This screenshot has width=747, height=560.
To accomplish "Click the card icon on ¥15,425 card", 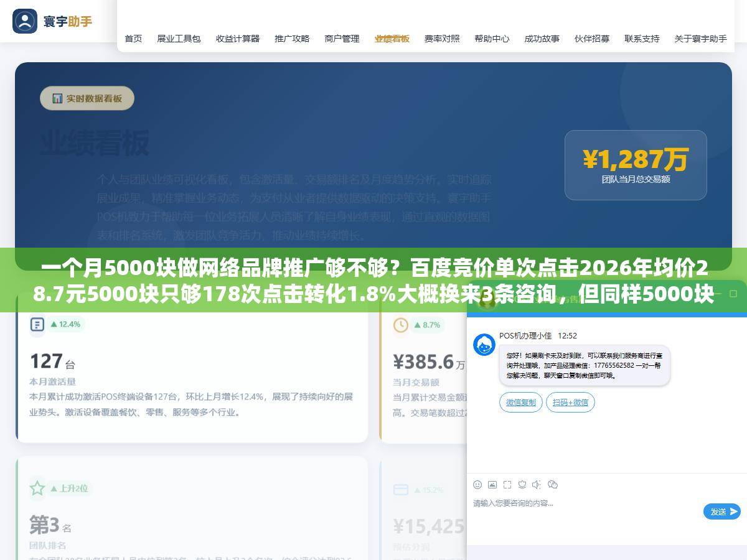I will [x=401, y=490].
